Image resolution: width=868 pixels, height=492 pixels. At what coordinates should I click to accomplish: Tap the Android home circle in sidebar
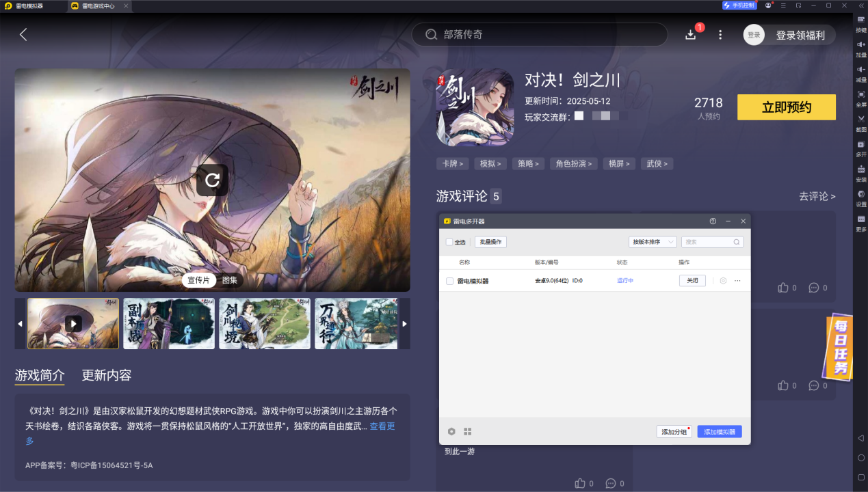tap(861, 457)
